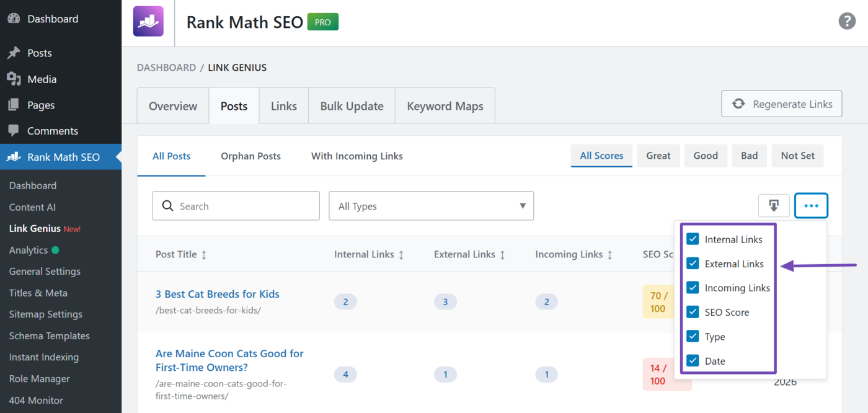Open Analytics in the sidebar submenu
This screenshot has height=413, width=868.
click(x=29, y=250)
